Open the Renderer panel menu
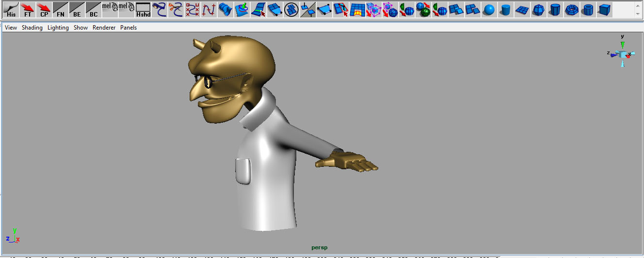Image resolution: width=644 pixels, height=258 pixels. coord(104,28)
